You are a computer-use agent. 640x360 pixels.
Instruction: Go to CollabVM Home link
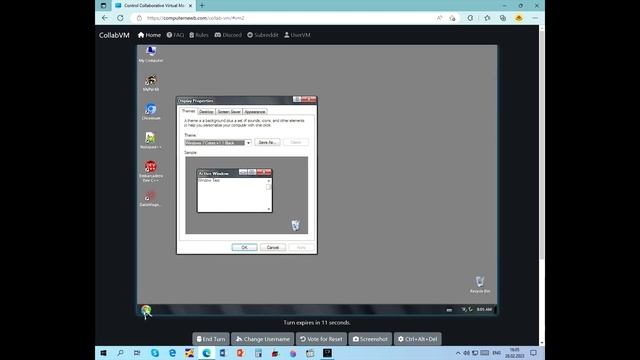pyautogui.click(x=149, y=35)
